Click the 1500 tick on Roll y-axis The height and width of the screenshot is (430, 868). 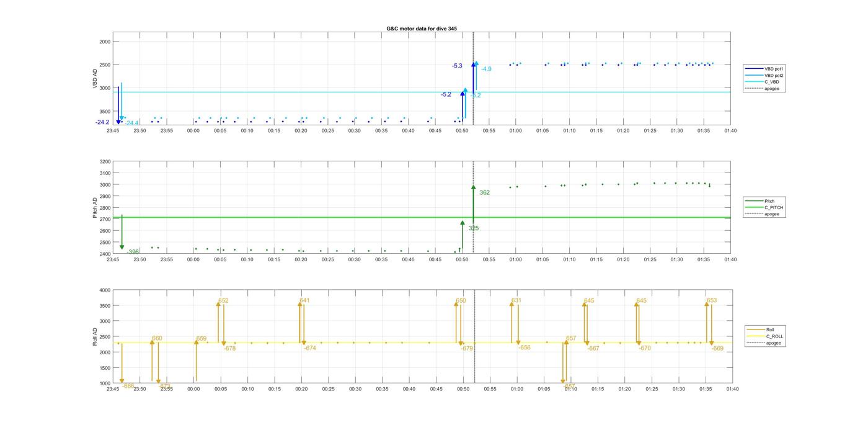click(105, 368)
